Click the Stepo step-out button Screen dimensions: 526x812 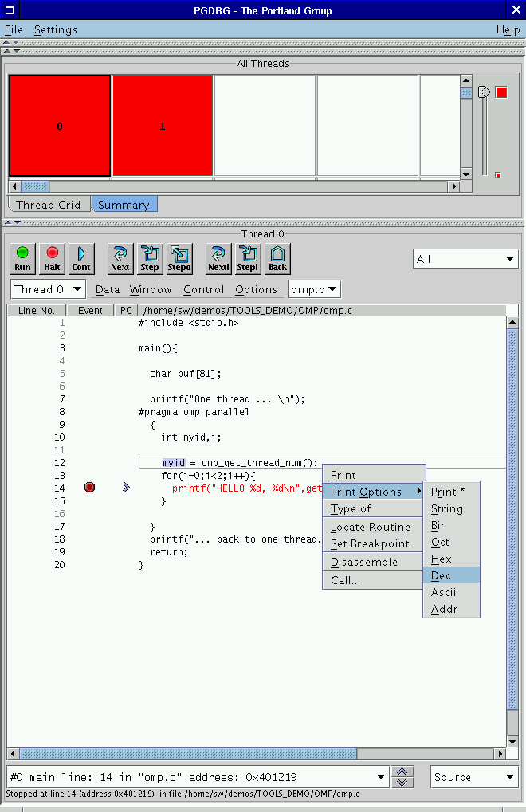tap(179, 258)
